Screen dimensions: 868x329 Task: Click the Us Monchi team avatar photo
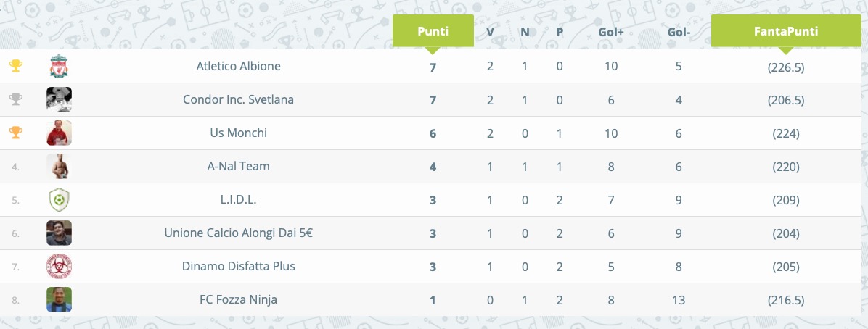[x=59, y=133]
